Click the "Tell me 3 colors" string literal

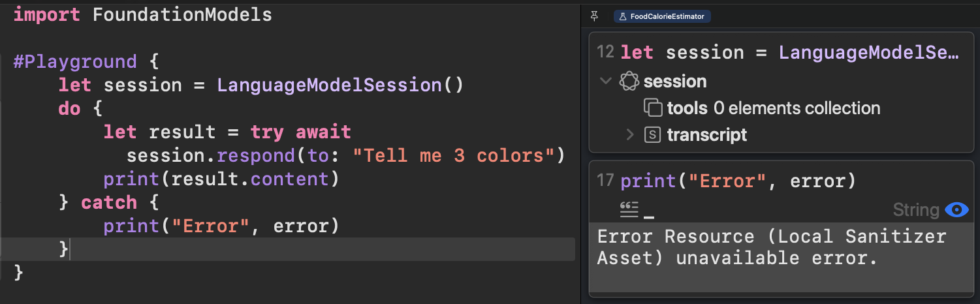pos(453,155)
